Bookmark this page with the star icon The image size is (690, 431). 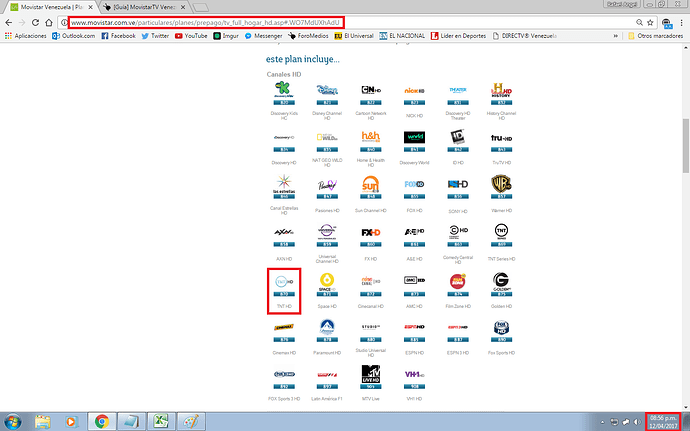(650, 22)
